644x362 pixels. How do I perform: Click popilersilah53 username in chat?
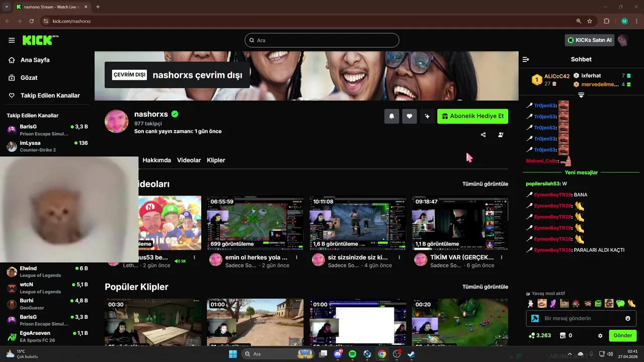click(x=543, y=184)
